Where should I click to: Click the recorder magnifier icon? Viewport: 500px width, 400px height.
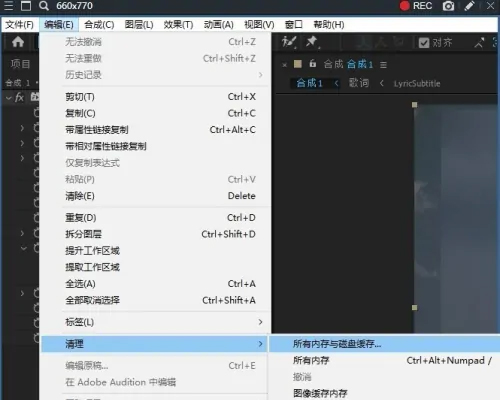click(44, 6)
